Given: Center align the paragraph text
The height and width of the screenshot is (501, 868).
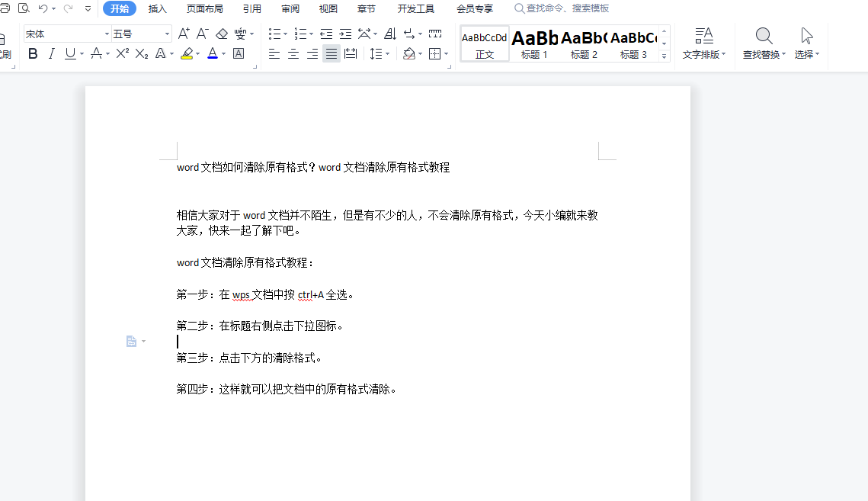Looking at the screenshot, I should (293, 53).
